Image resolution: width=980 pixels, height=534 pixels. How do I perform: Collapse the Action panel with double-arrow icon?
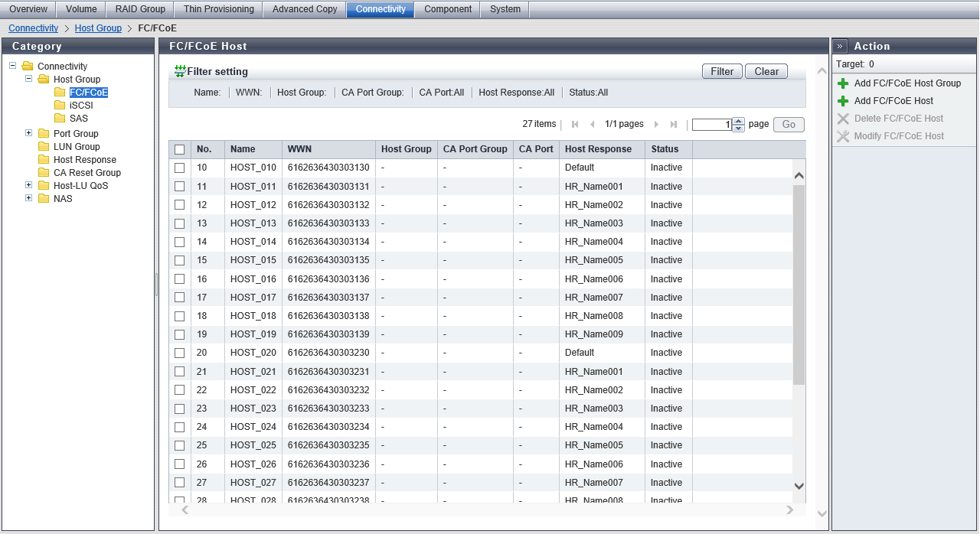[x=840, y=46]
